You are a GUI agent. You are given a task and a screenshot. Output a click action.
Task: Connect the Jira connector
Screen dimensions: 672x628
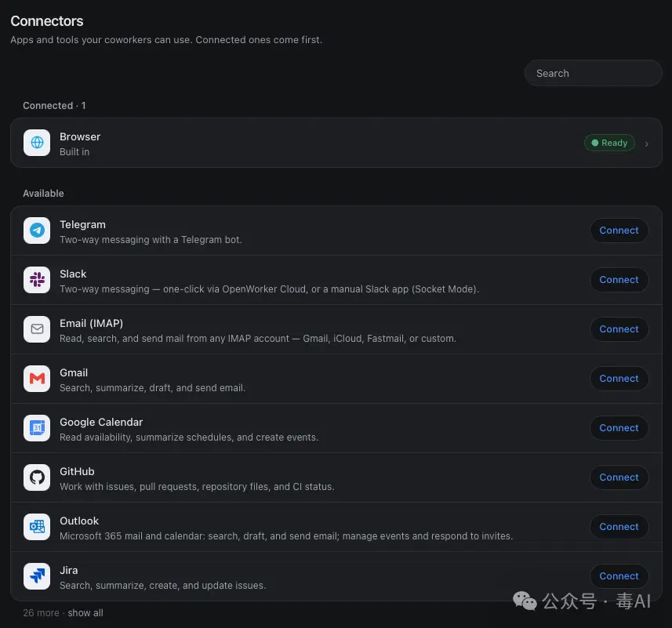(x=619, y=576)
